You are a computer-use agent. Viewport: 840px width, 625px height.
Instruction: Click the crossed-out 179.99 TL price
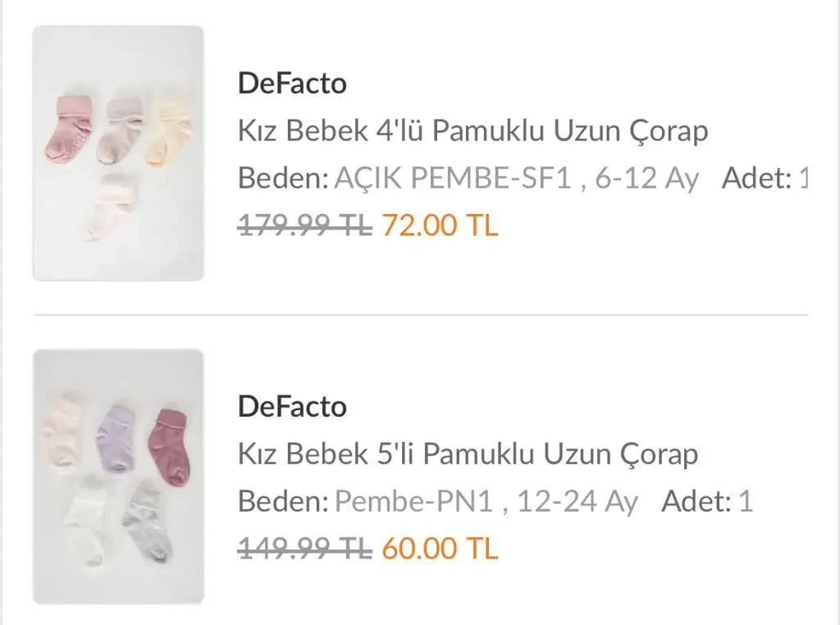[304, 225]
